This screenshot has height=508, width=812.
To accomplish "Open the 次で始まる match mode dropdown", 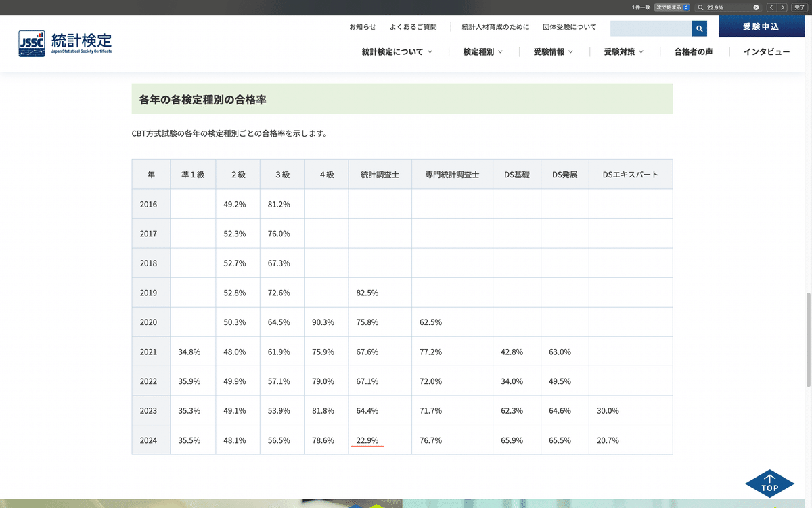I will [x=671, y=7].
